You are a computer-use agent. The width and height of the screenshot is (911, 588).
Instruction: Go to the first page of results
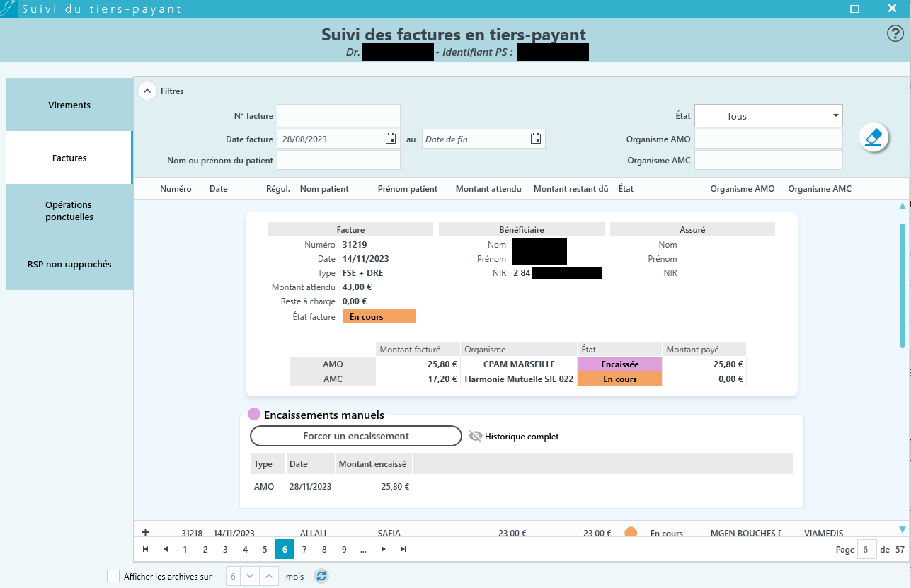[x=145, y=549]
